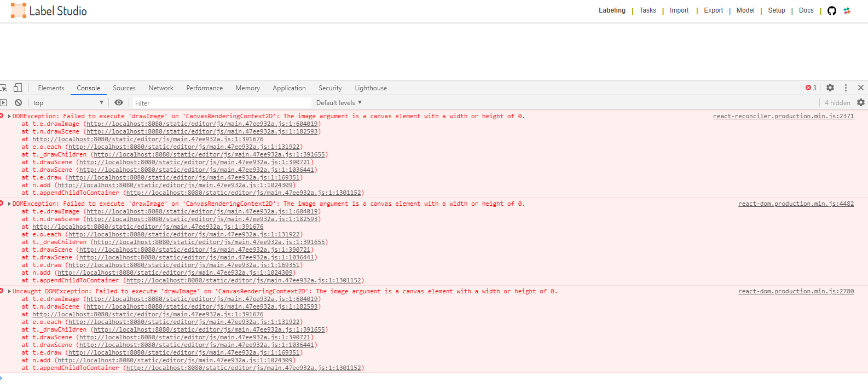Open first error's t.e.drawImage main.js:1:604019 link

(202, 124)
